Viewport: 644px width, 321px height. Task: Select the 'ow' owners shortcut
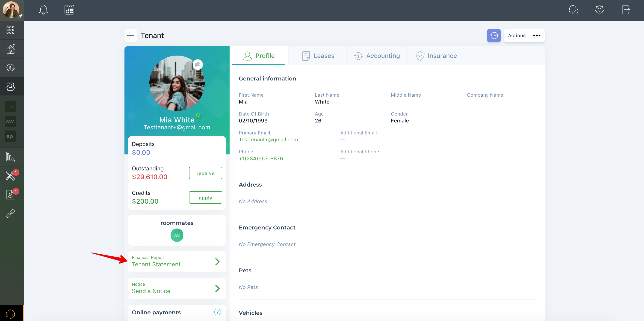[x=10, y=122]
